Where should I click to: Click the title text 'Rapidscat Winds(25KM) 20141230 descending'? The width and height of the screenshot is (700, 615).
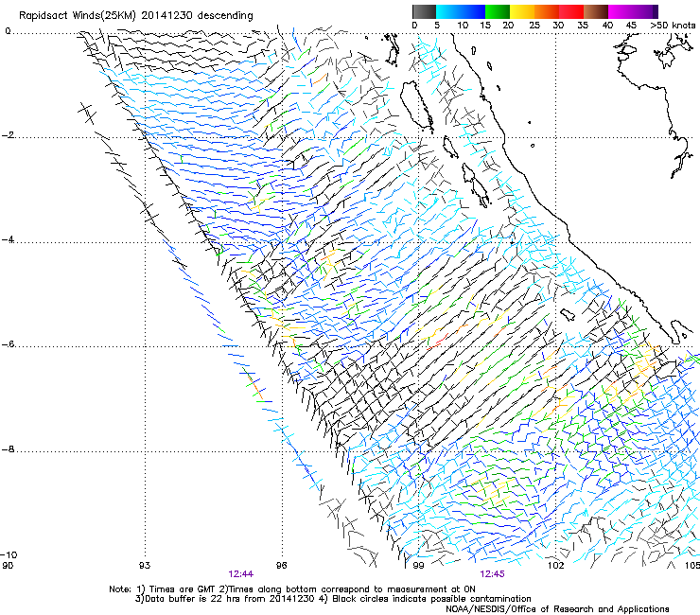(135, 16)
